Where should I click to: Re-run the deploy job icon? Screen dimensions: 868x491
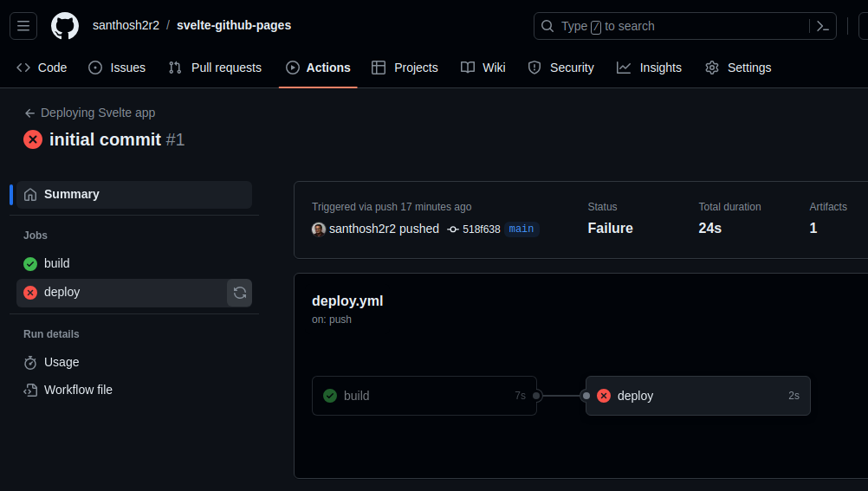(239, 293)
